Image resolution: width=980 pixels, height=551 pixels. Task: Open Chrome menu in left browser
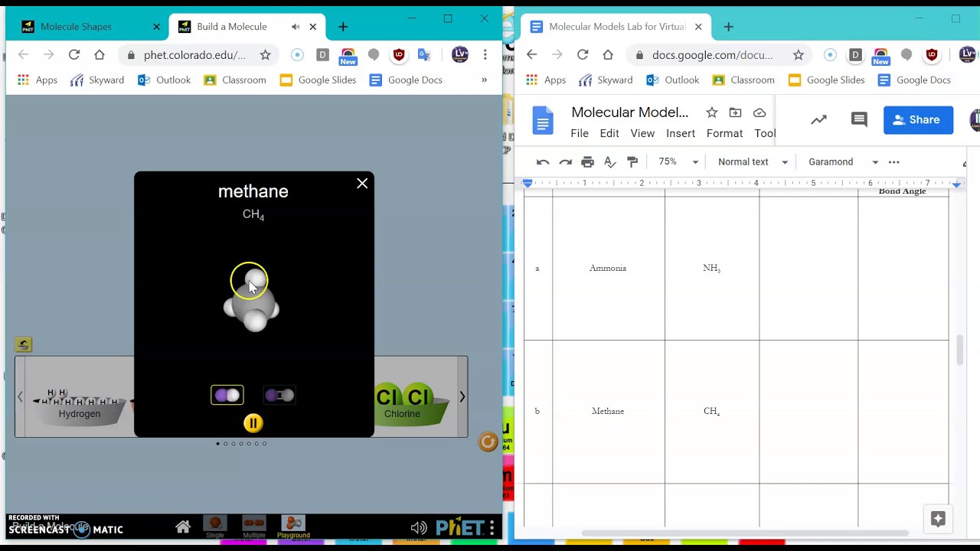485,54
